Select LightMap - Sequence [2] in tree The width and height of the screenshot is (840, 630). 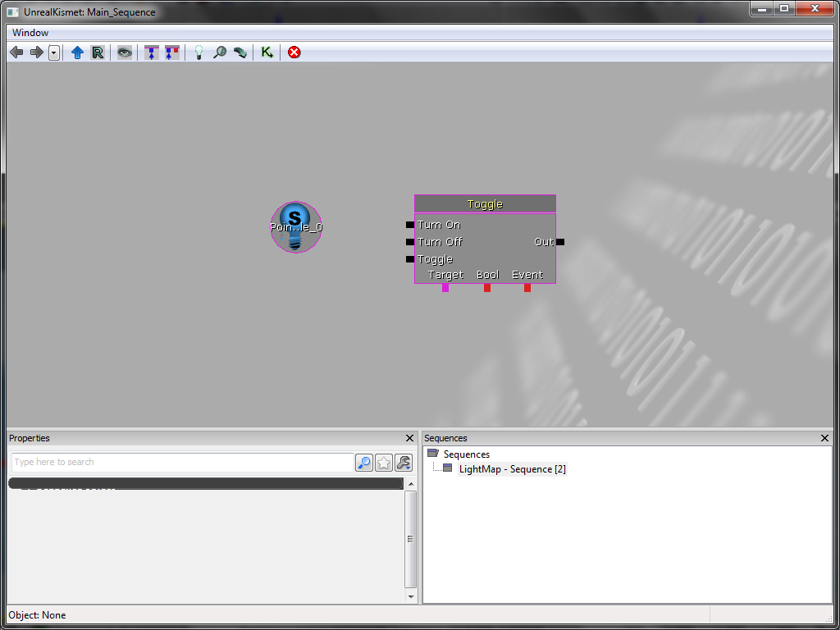512,469
